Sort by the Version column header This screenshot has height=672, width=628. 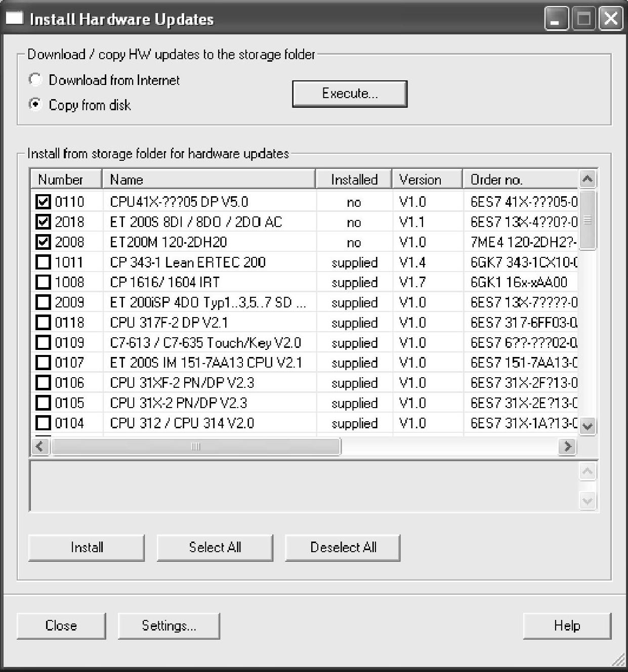(428, 180)
